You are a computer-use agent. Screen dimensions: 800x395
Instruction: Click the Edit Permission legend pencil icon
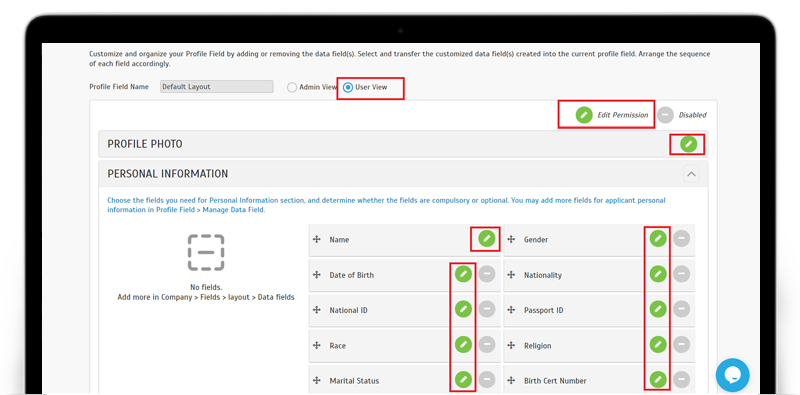click(584, 115)
